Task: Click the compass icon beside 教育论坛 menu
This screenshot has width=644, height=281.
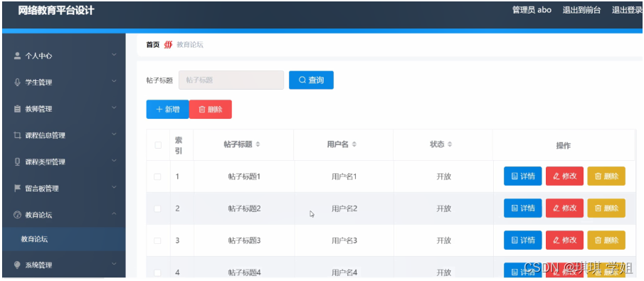Action: click(x=17, y=214)
